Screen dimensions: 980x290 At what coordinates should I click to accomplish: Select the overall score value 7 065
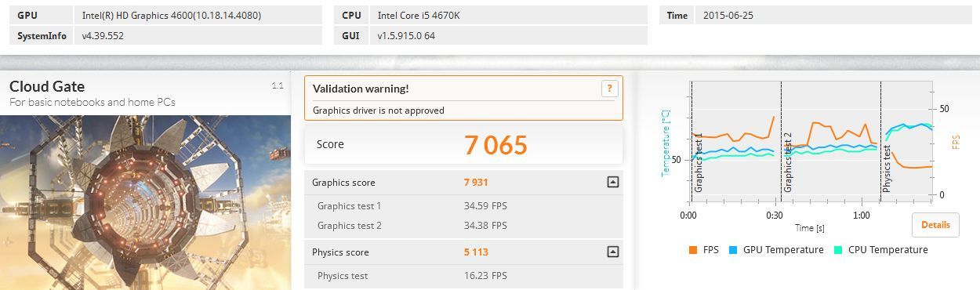(x=495, y=145)
